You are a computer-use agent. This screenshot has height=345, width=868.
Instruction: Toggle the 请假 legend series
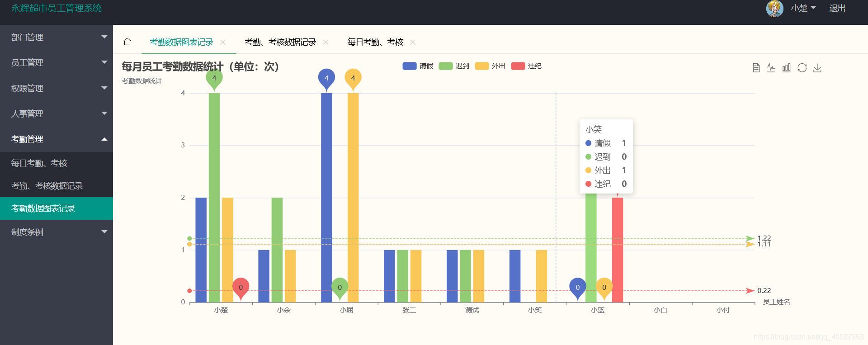tap(418, 66)
